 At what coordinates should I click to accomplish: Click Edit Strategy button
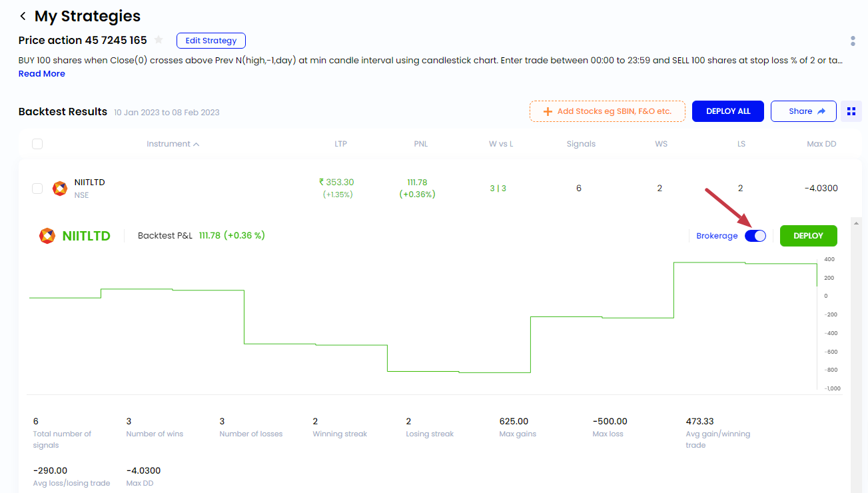point(211,41)
